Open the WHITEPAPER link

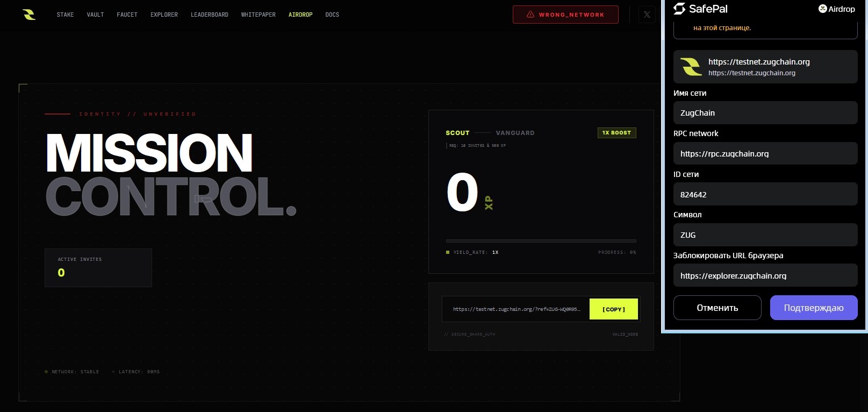tap(258, 15)
